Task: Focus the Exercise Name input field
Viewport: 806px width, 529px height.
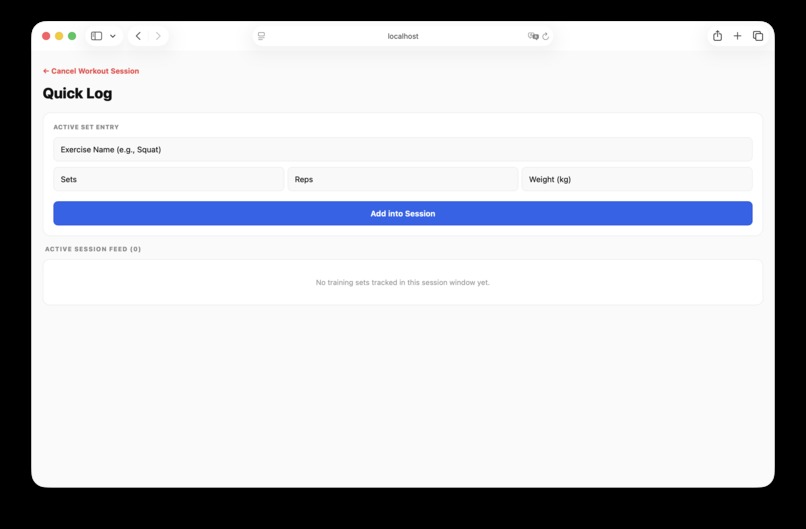Action: 402,150
